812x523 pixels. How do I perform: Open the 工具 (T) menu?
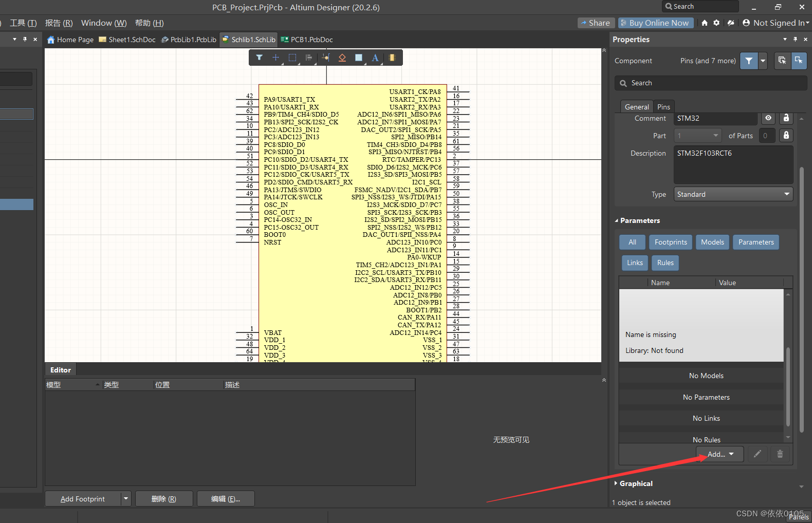pos(23,23)
